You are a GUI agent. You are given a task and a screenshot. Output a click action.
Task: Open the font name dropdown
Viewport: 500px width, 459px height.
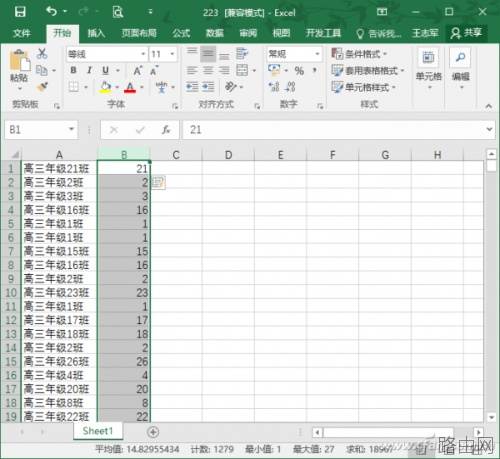(143, 54)
